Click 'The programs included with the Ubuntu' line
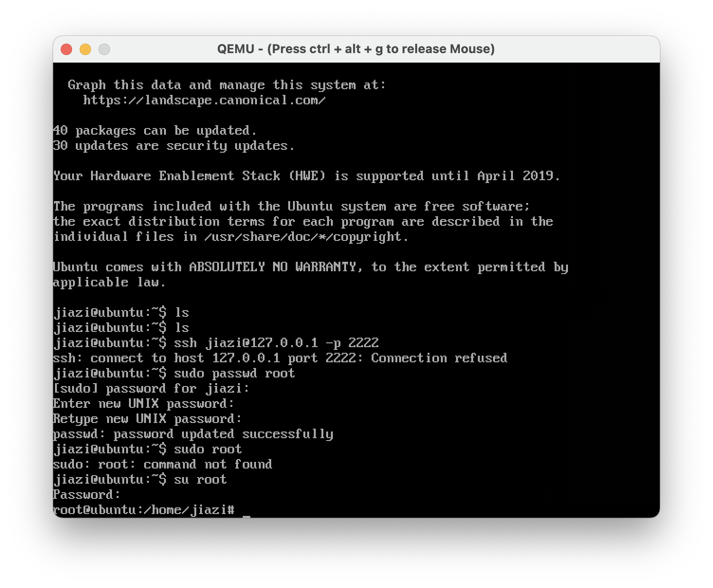This screenshot has height=588, width=713. click(x=292, y=207)
